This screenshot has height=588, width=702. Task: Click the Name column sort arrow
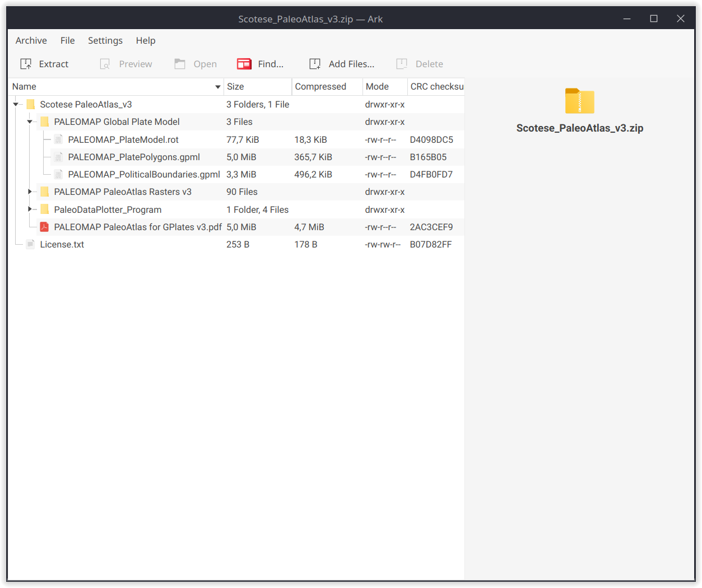click(218, 87)
